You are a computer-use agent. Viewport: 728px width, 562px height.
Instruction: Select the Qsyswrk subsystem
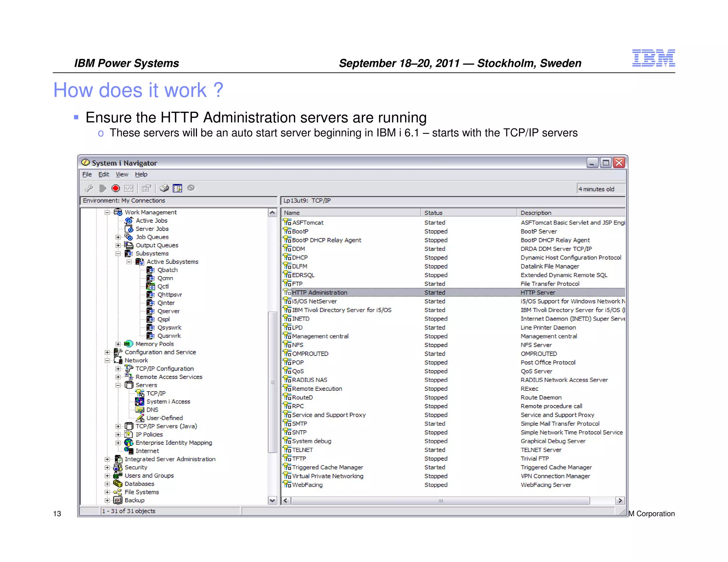[169, 328]
